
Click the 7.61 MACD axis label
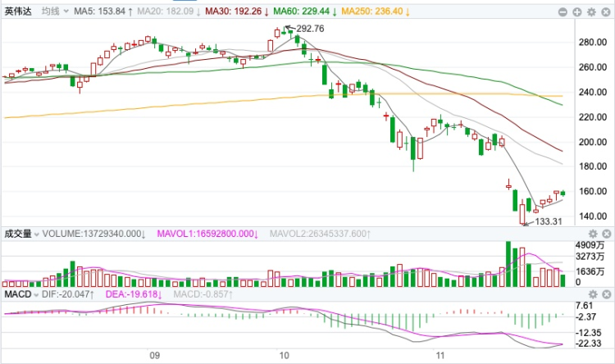click(585, 306)
